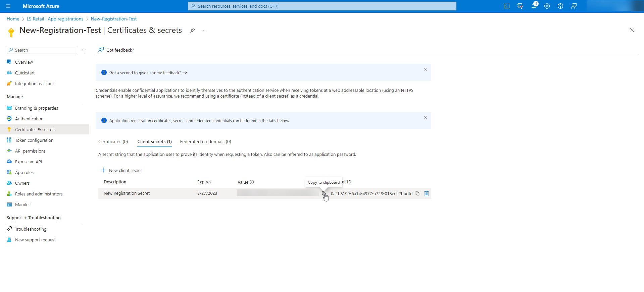Open the portal hamburger menu
This screenshot has width=644, height=292.
point(8,6)
